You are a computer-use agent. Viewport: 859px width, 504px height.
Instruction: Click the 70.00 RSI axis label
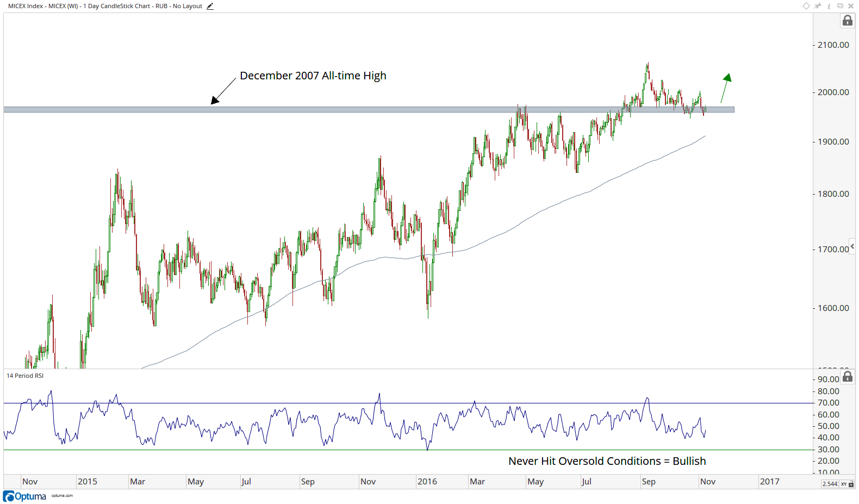point(829,403)
